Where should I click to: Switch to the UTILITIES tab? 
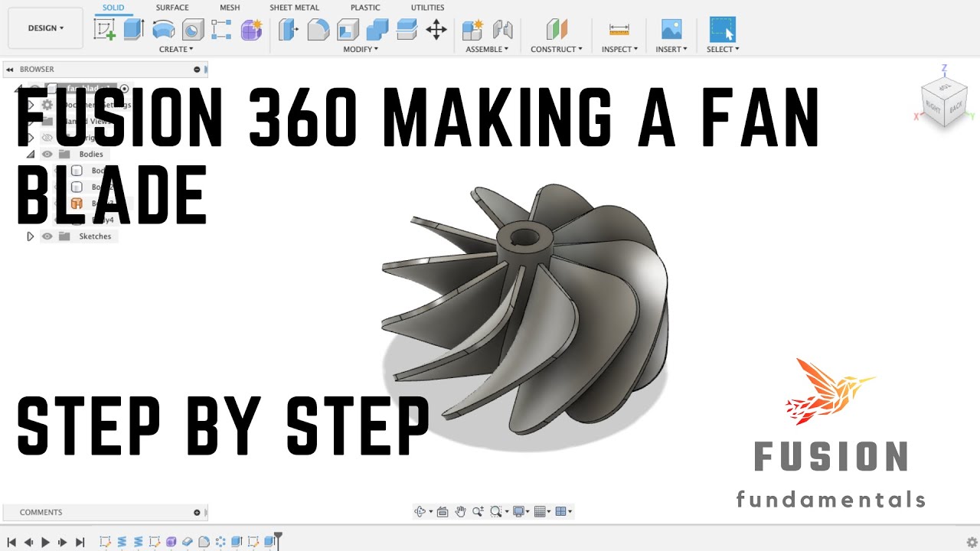point(427,8)
